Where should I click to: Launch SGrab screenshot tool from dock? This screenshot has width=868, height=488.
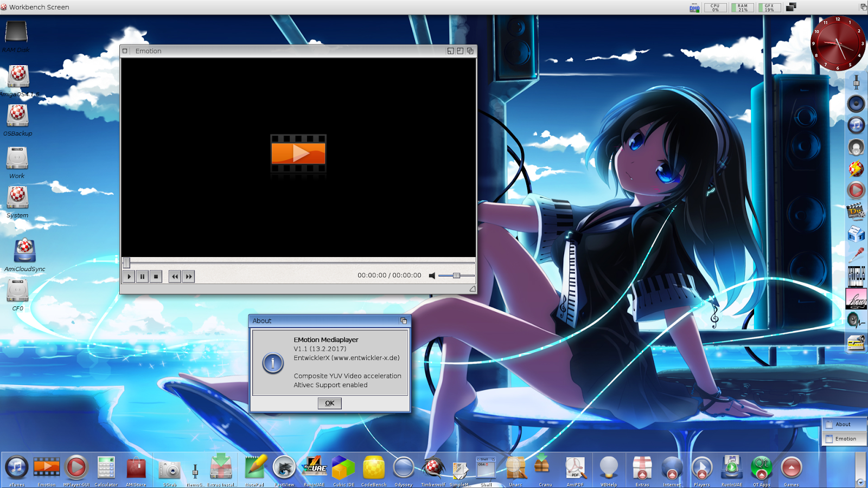click(170, 471)
